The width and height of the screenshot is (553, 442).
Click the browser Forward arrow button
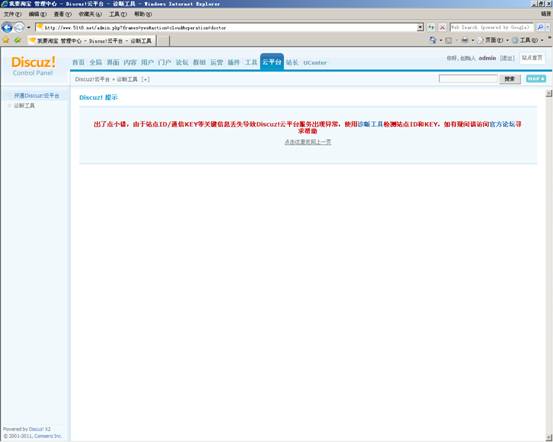pyautogui.click(x=19, y=27)
